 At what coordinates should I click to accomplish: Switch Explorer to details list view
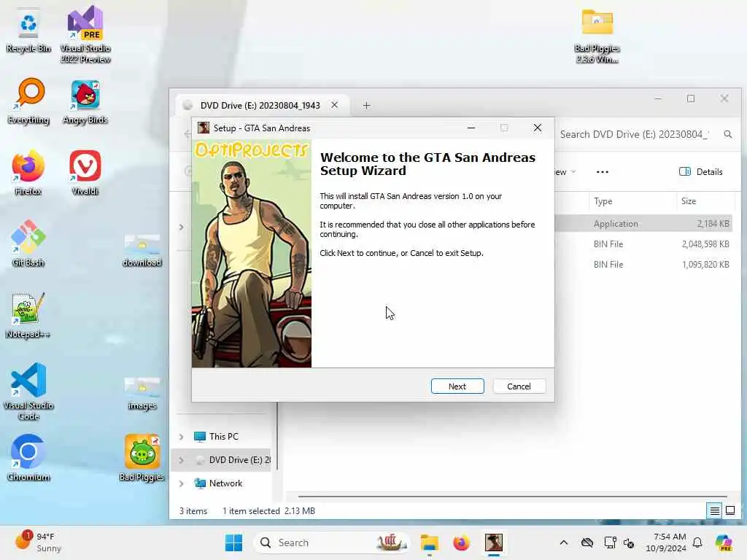[715, 511]
